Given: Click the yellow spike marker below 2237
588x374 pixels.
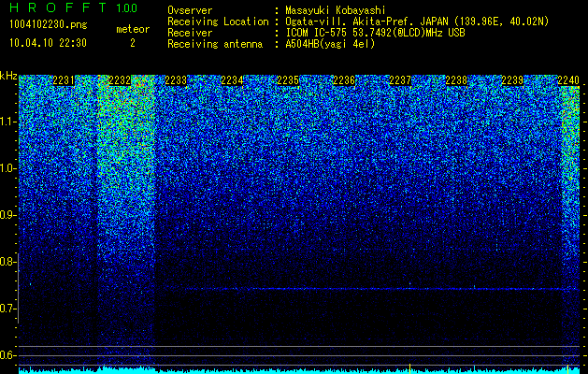Looking at the screenshot, I should pyautogui.click(x=409, y=368).
